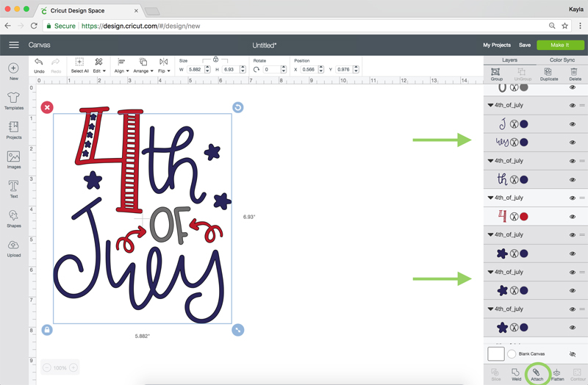Screen dimensions: 588x385
Task: Duplicate the selected layer
Action: click(548, 74)
